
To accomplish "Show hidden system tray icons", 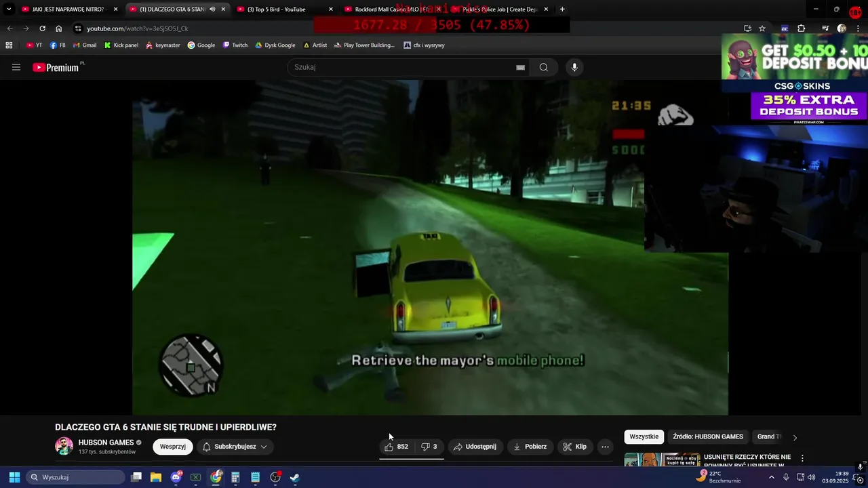I will [x=771, y=477].
